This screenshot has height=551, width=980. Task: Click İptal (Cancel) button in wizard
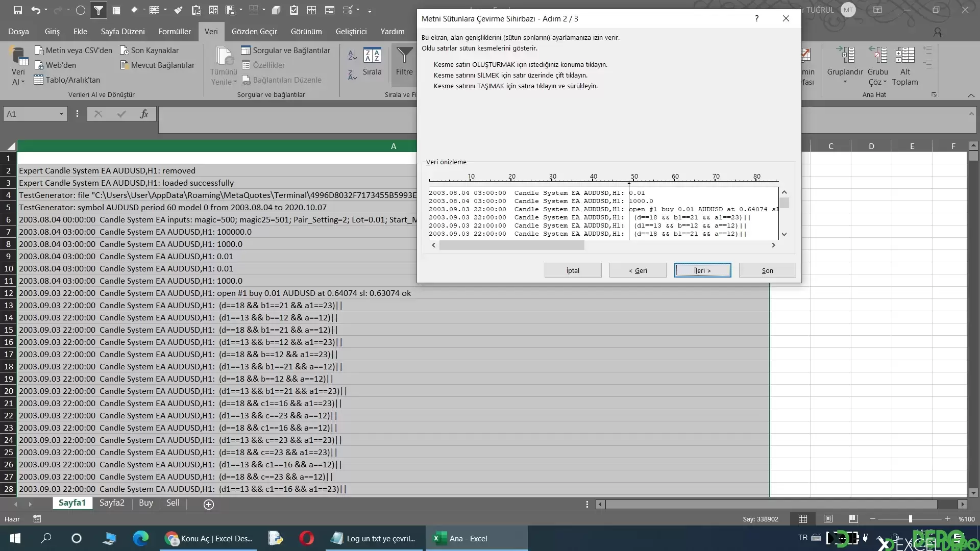(572, 270)
